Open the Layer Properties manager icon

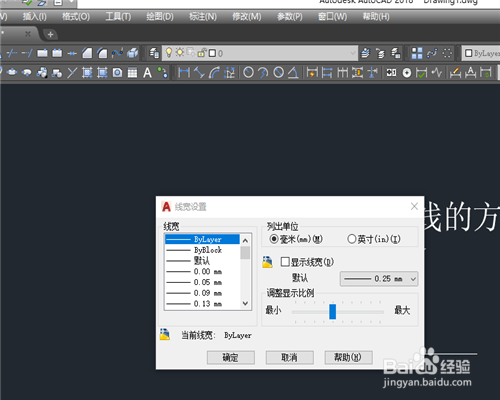(x=154, y=53)
